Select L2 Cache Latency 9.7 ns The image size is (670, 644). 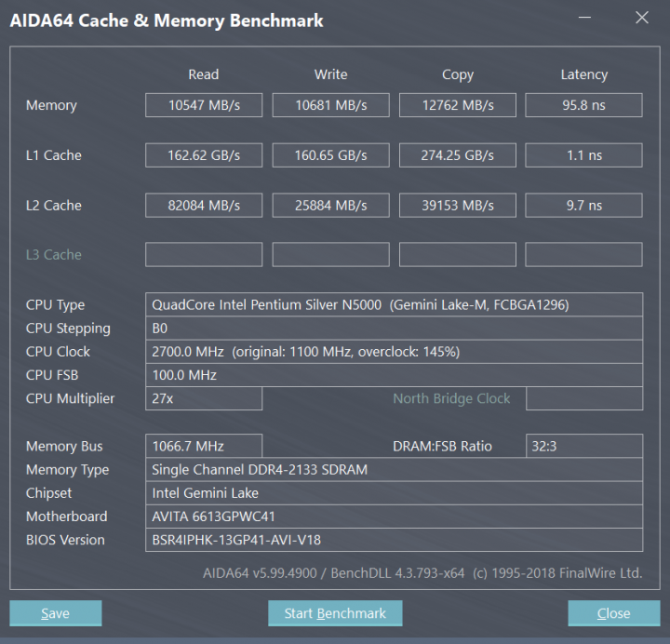583,205
